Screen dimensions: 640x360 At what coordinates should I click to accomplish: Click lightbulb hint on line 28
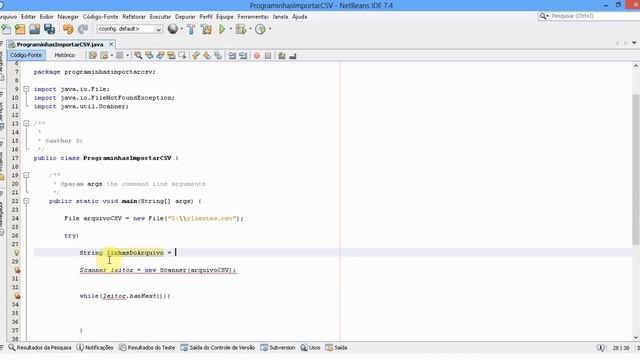[17, 253]
